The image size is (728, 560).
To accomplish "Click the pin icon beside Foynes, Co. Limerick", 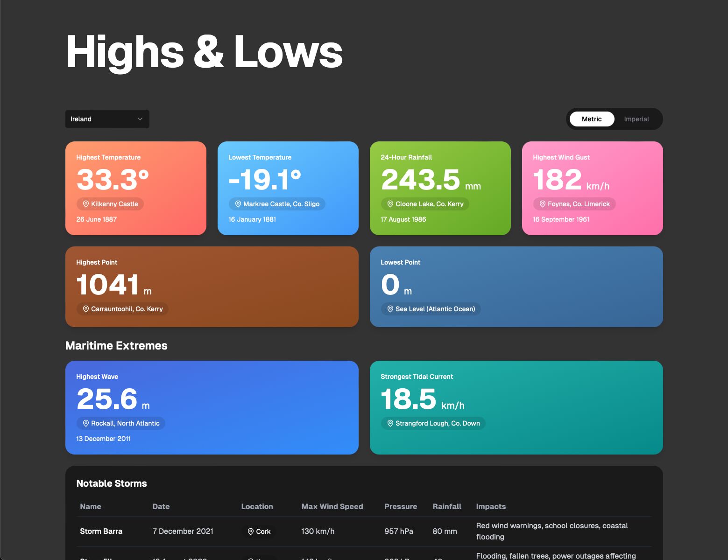I will [x=542, y=204].
